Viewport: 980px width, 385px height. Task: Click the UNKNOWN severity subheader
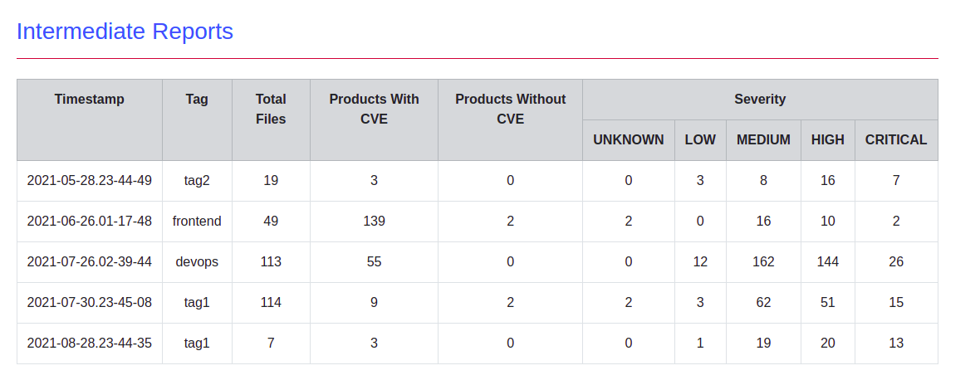tap(628, 140)
